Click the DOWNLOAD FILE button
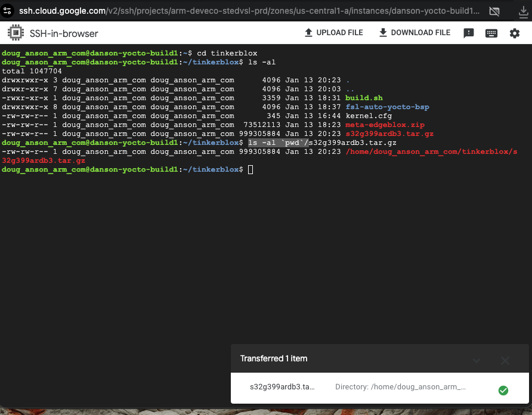 pos(414,33)
